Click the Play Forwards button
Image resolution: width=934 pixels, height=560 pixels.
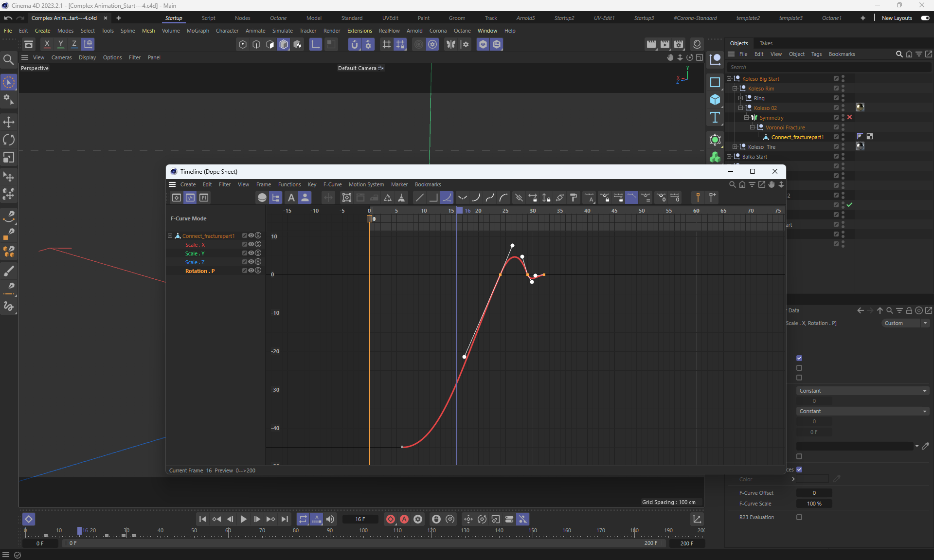(243, 519)
